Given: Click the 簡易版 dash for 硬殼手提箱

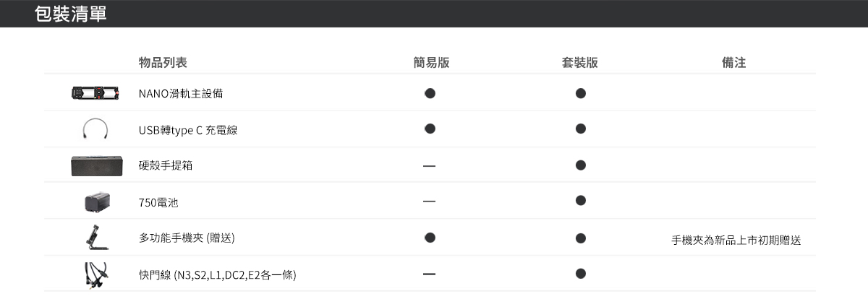Looking at the screenshot, I should 430,165.
